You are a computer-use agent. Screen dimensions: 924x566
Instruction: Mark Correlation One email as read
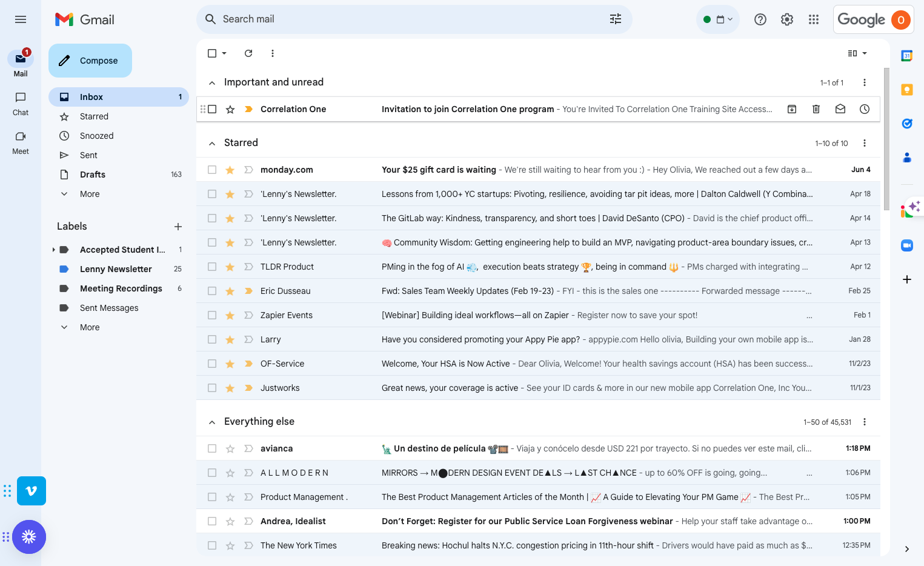coord(840,109)
